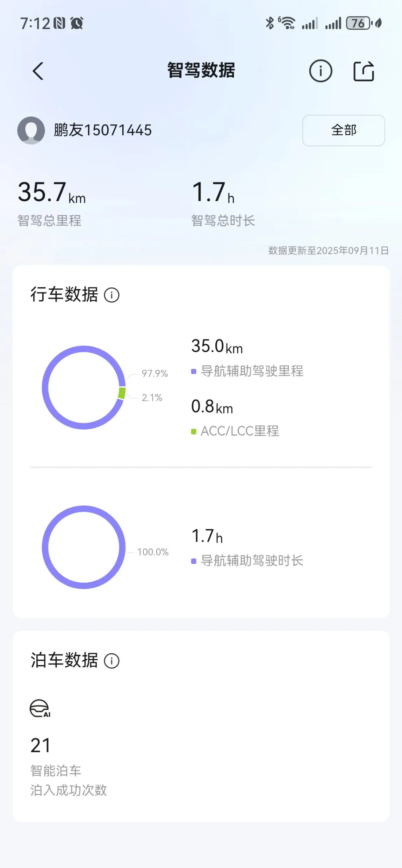Tap the 21 successful parking count
The width and height of the screenshot is (402, 868).
pyautogui.click(x=41, y=745)
